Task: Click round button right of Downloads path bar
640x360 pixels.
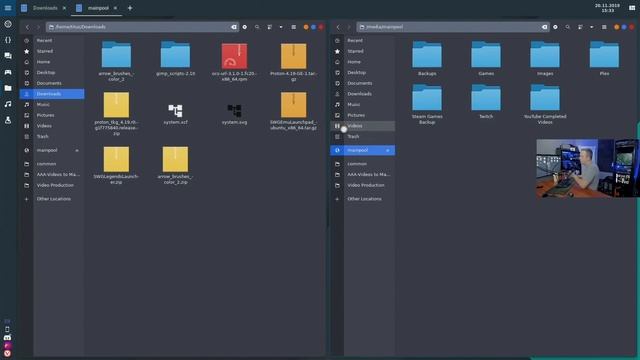Action: click(244, 27)
